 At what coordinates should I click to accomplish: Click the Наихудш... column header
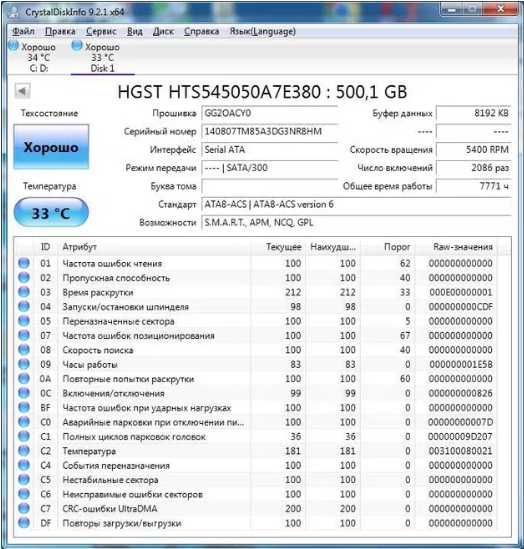333,247
